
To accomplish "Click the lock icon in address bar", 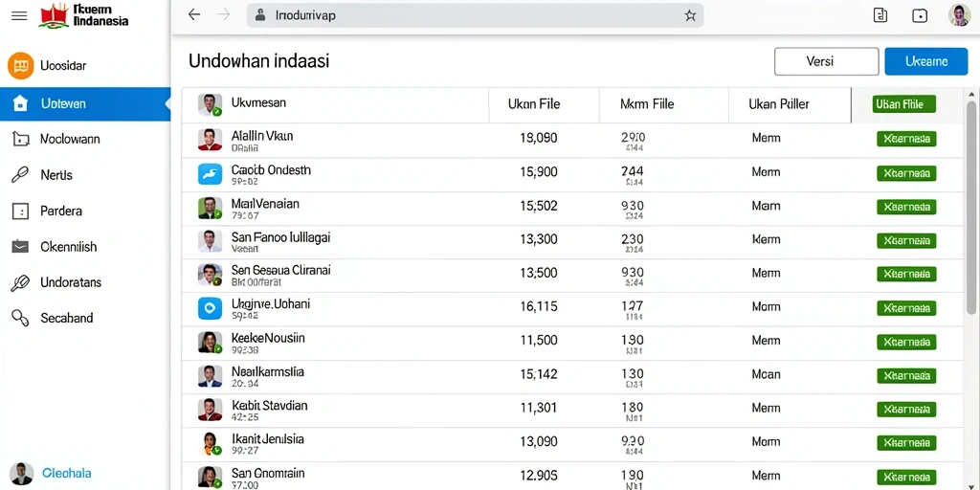I will [260, 15].
